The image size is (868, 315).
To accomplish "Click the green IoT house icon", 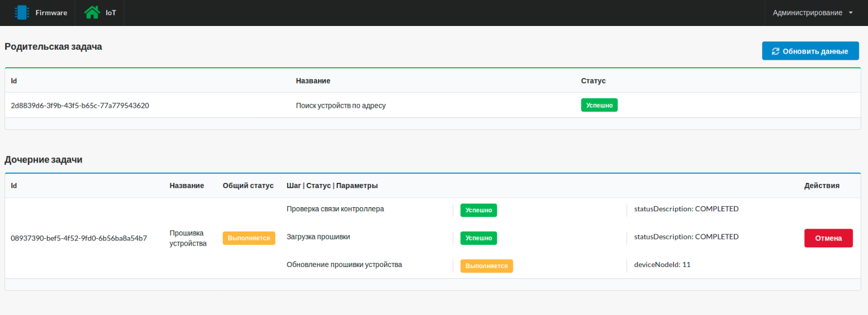I will pos(92,12).
